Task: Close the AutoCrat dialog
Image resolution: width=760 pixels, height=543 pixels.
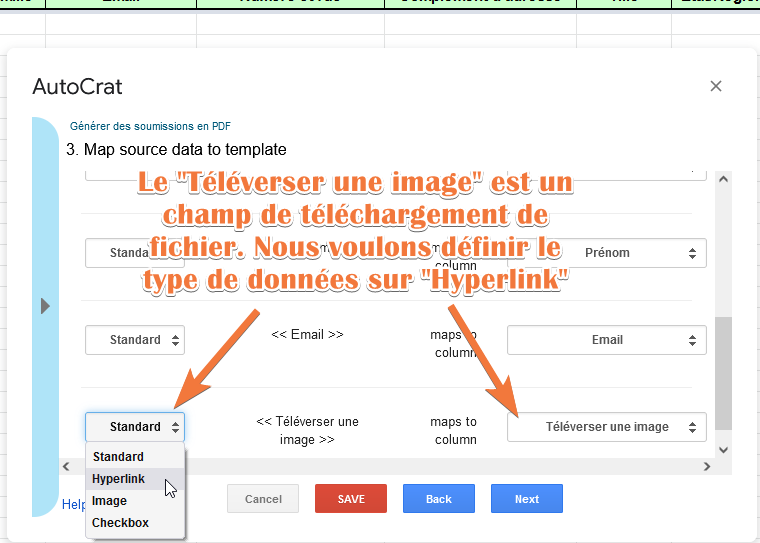Action: [715, 86]
